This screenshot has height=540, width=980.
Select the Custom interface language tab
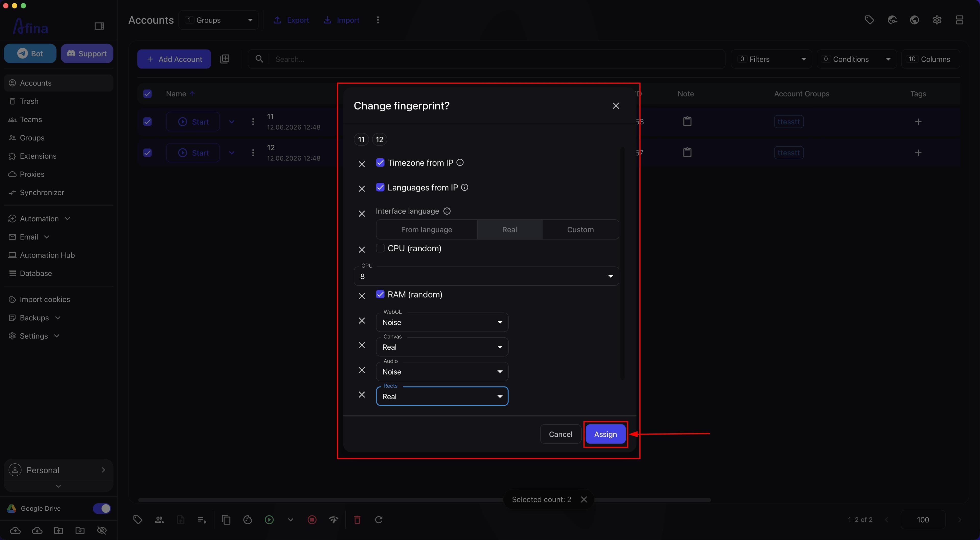pos(580,230)
